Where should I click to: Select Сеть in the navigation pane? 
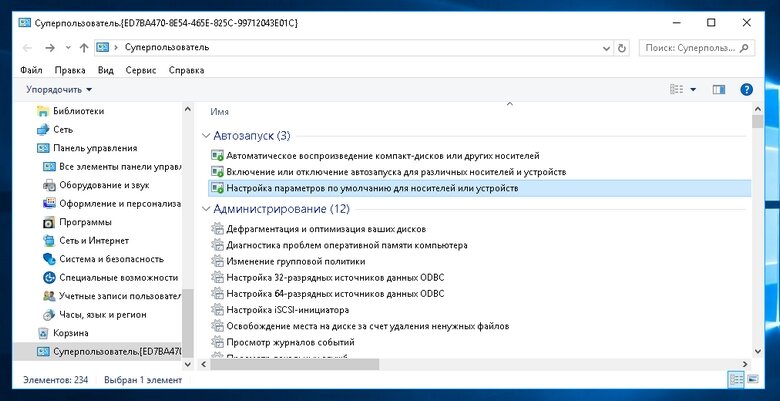(63, 129)
